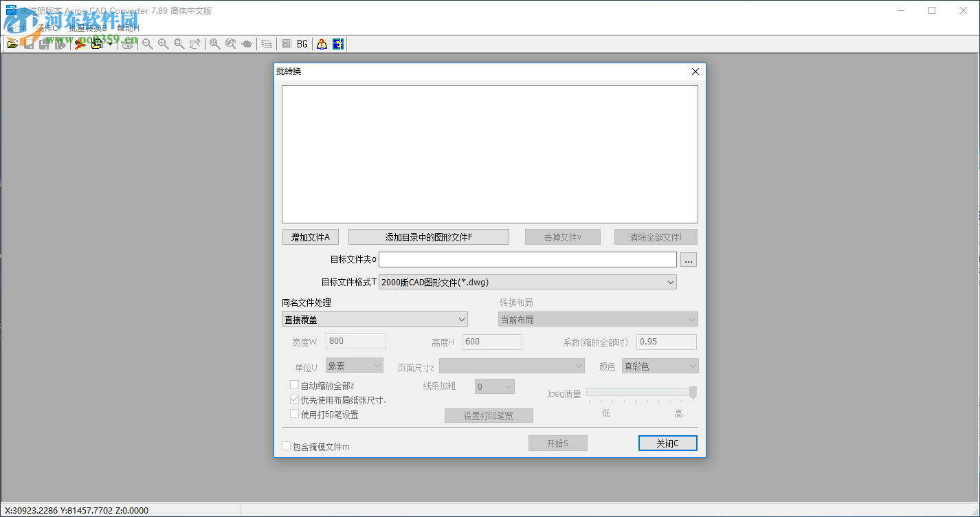Enable the 自动缩放全部 checkbox
Viewport: 980px width, 517px height.
(294, 384)
